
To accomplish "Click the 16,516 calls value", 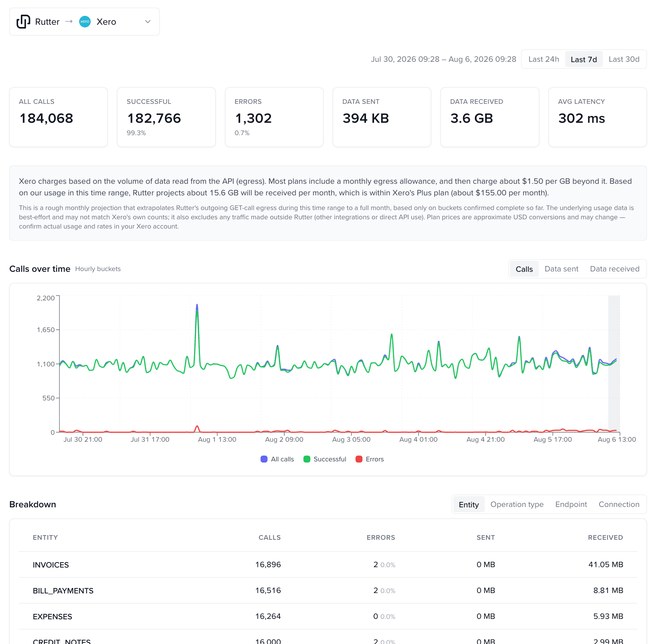I will (x=268, y=590).
